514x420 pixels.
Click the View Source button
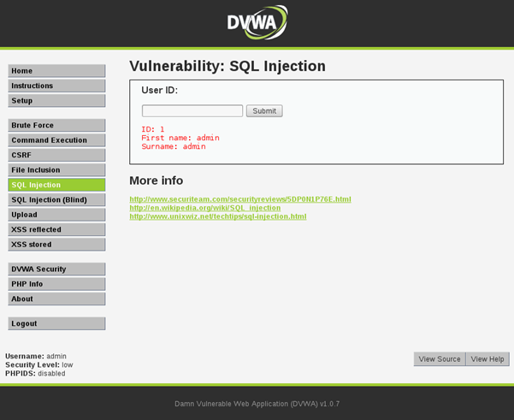click(x=440, y=359)
